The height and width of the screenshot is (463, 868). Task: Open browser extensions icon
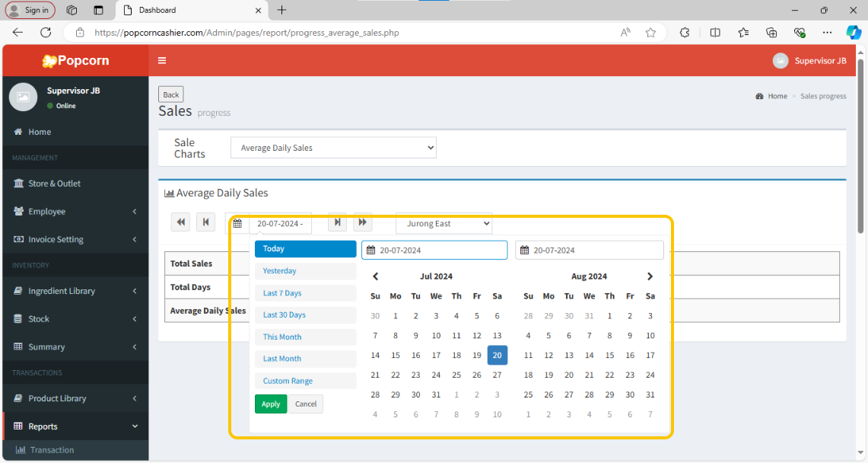point(685,33)
